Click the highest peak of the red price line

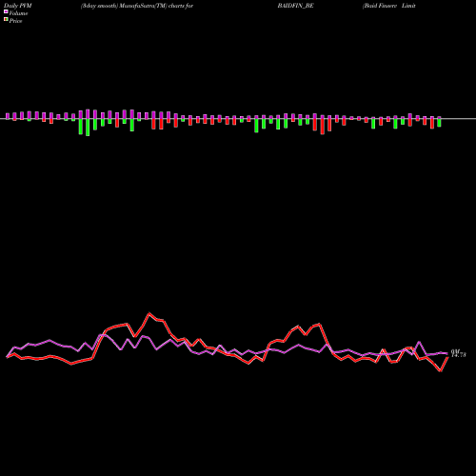[149, 314]
